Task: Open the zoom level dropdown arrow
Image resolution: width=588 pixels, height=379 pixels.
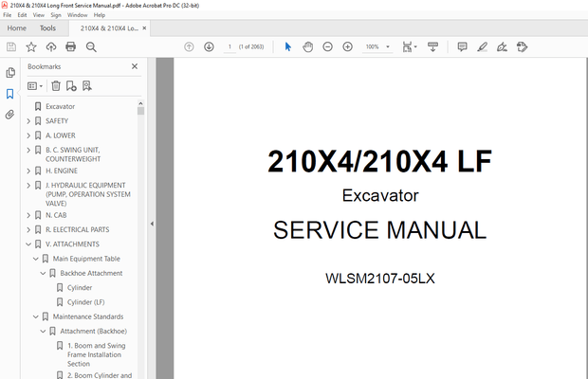Action: coord(388,46)
